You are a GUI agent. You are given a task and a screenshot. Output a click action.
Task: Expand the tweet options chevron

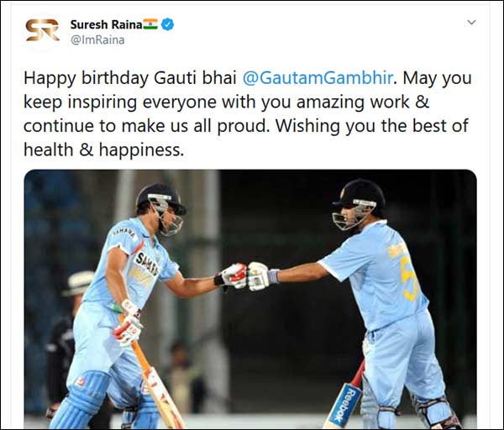pyautogui.click(x=471, y=23)
